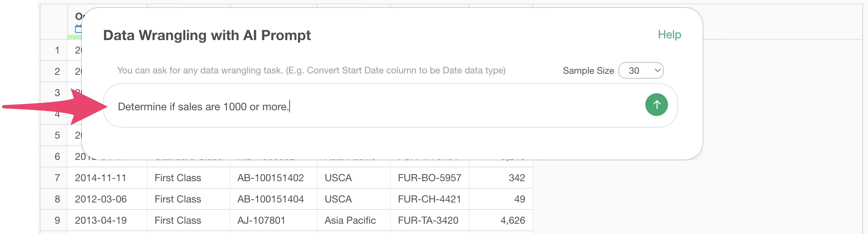The image size is (868, 234).
Task: Click product ID FUR-TA-3420 cell
Action: (x=428, y=221)
